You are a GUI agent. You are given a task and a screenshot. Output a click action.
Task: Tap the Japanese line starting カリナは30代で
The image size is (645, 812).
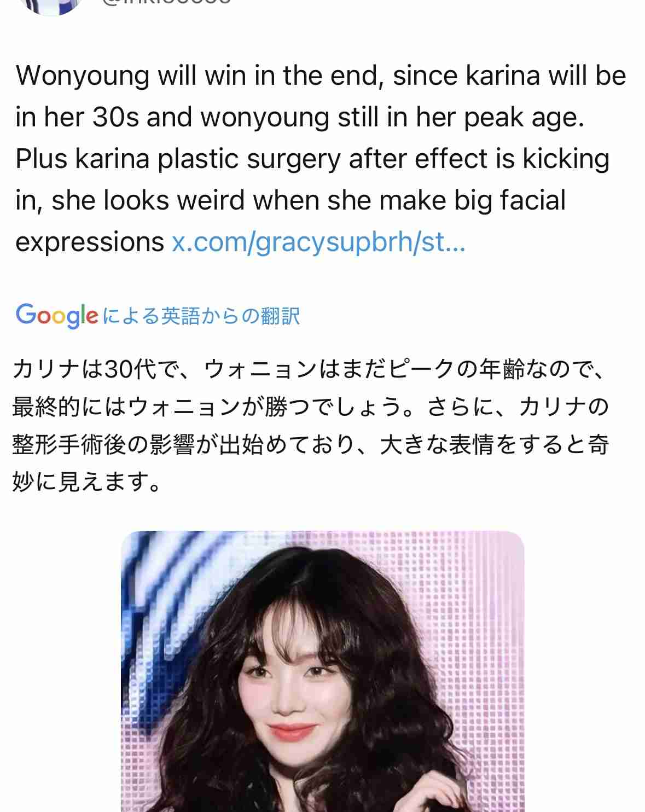pos(310,369)
